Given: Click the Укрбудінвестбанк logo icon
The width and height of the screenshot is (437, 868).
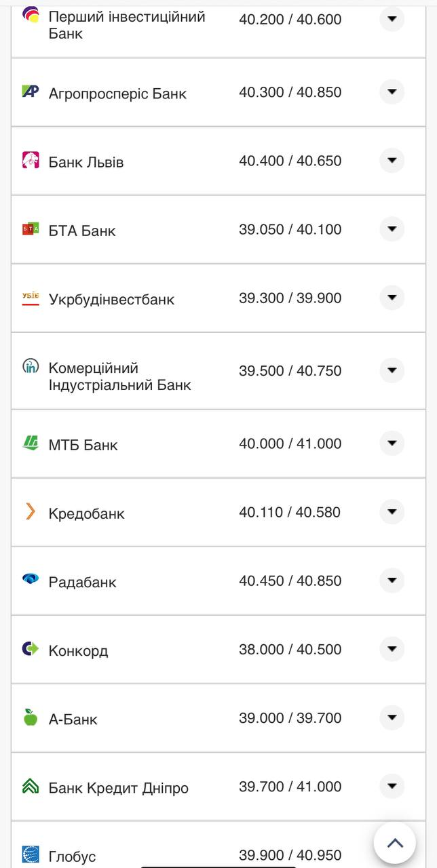Looking at the screenshot, I should click(31, 298).
